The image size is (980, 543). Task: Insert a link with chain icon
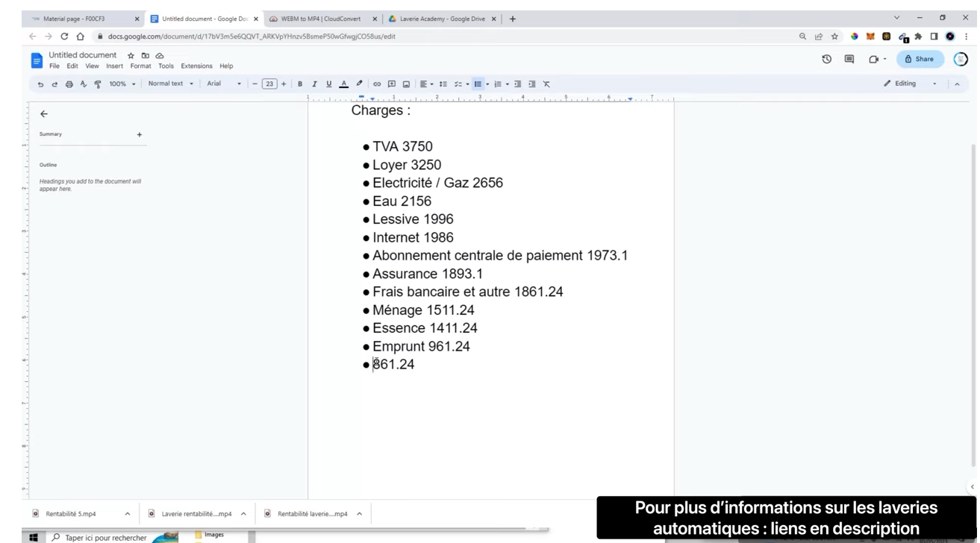pos(377,84)
